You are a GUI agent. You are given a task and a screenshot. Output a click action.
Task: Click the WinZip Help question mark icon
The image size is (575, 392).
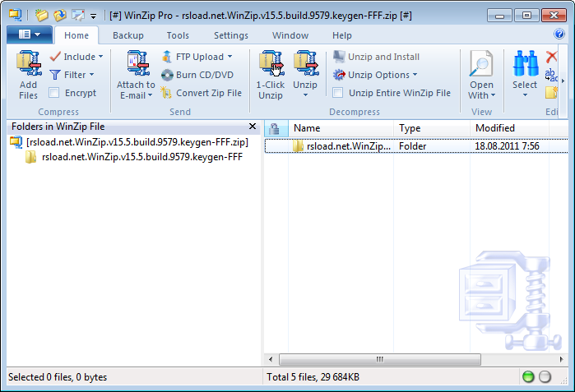(x=559, y=34)
